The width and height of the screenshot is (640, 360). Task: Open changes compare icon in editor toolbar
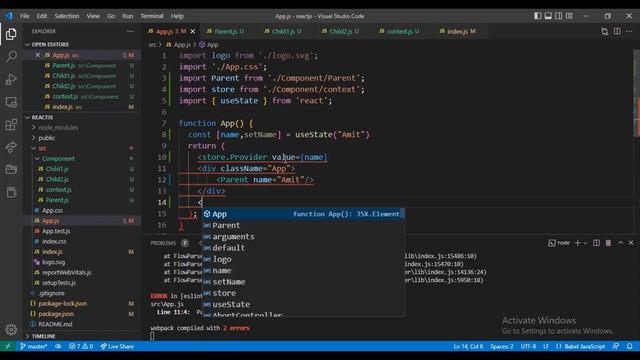pyautogui.click(x=604, y=31)
